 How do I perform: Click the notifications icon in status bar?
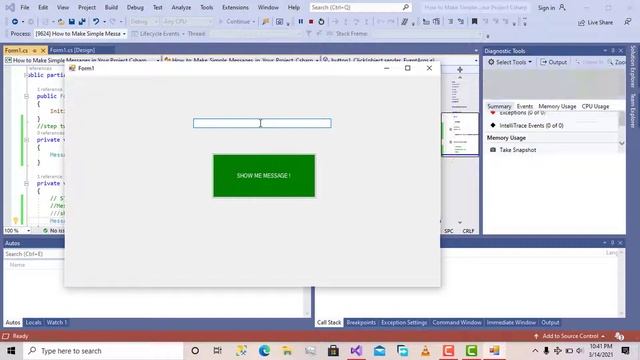click(619, 336)
